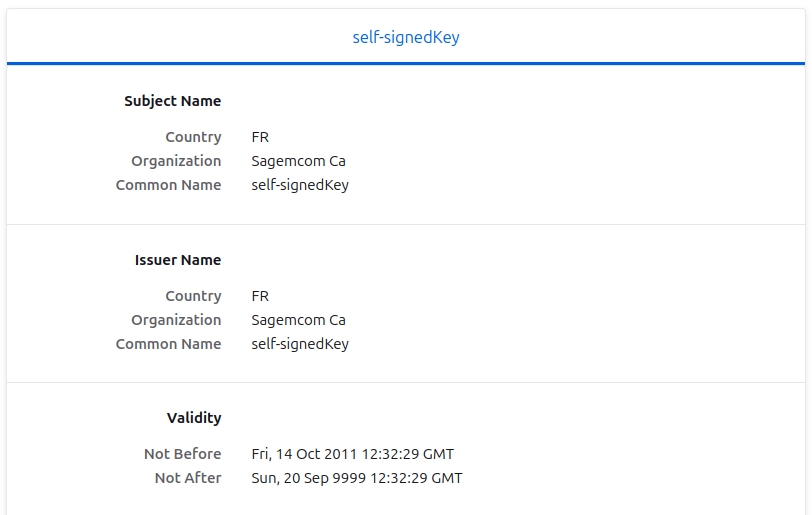Click the Issuer Name section heading

[x=178, y=260]
